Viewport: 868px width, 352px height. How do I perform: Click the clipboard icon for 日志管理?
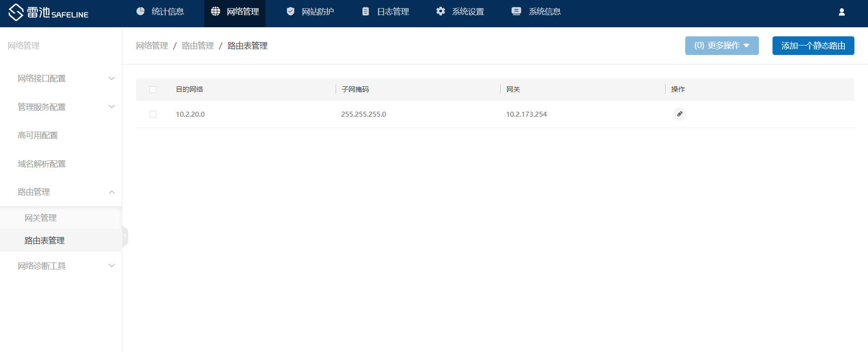[366, 11]
